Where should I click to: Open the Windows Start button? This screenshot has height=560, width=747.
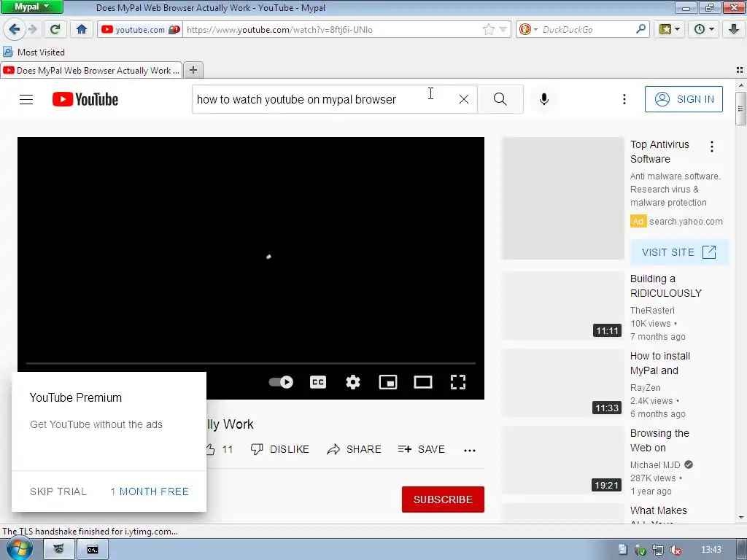tap(19, 549)
